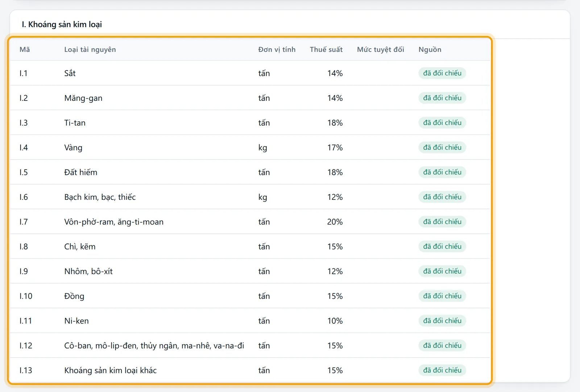Click the 'đã đối chiếu' badge for Ni-ken
This screenshot has width=580, height=392.
(x=442, y=321)
